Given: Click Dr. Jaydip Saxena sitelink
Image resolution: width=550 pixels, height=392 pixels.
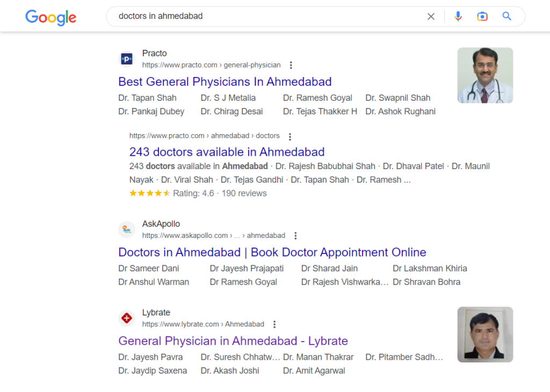Looking at the screenshot, I should (153, 371).
